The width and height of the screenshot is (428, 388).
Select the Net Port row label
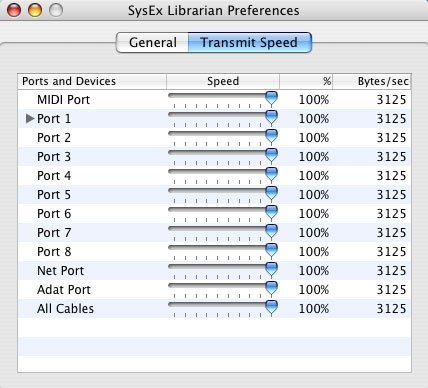click(60, 271)
